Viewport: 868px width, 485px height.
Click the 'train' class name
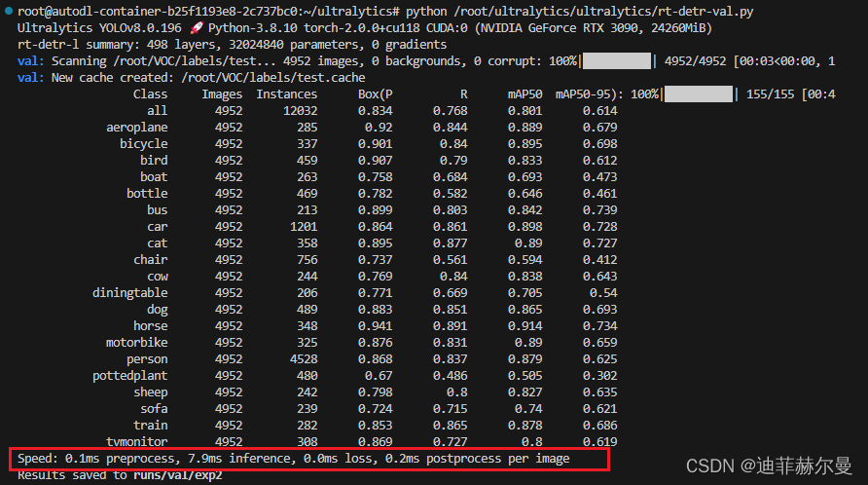tap(150, 426)
